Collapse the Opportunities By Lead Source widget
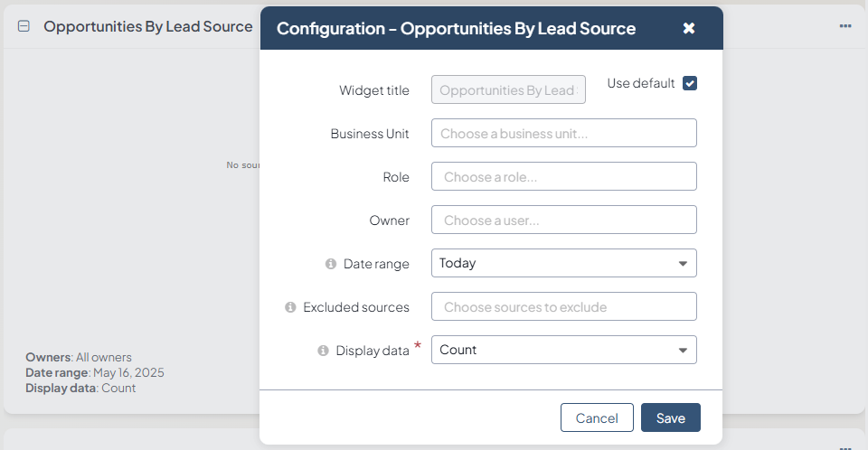Viewport: 868px width, 450px height. (24, 26)
